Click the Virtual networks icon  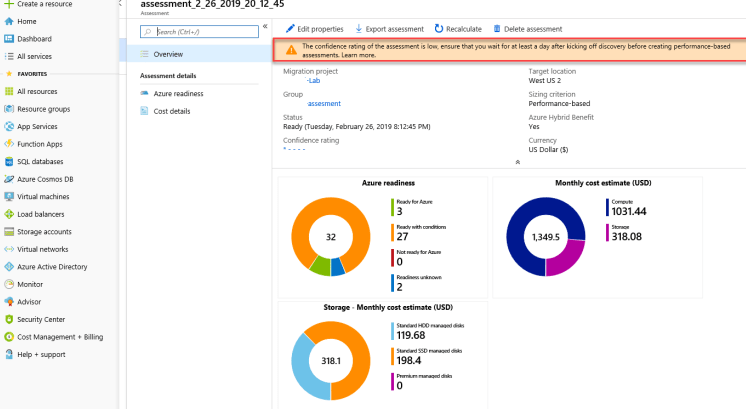click(x=9, y=249)
